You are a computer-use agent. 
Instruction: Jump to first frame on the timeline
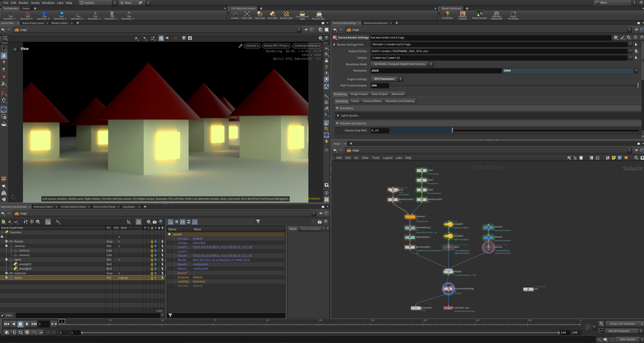pos(7,324)
